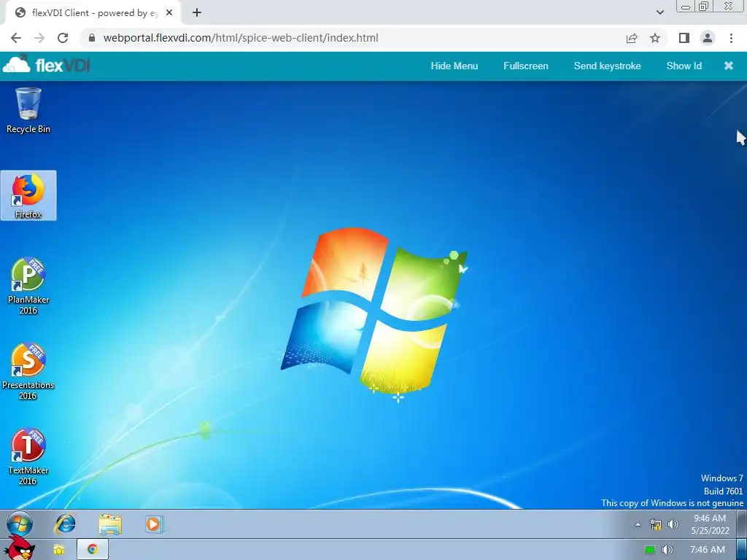The height and width of the screenshot is (560, 747).
Task: Click the Hide Menu option
Action: [454, 66]
